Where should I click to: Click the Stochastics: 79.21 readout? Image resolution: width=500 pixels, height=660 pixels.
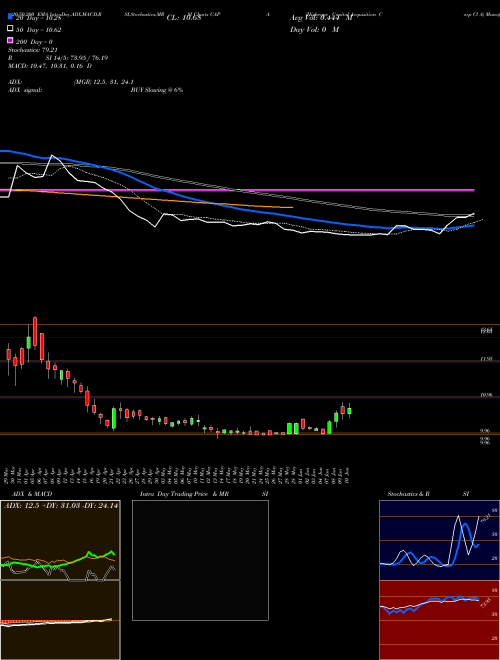32,50
